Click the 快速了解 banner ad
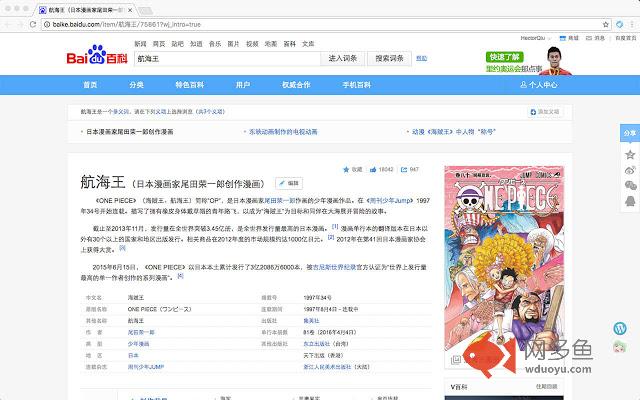The height and width of the screenshot is (400, 640). click(504, 57)
